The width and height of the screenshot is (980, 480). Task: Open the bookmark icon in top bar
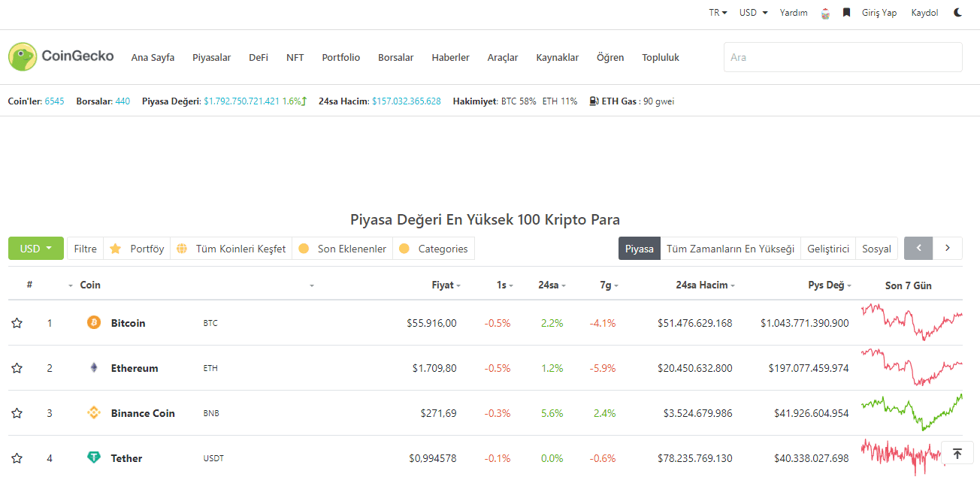[x=846, y=13]
